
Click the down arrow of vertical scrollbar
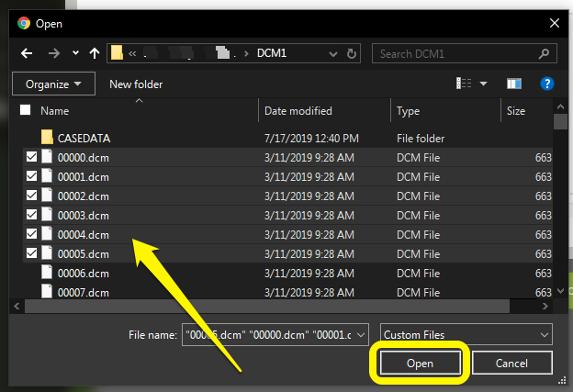tap(560, 291)
